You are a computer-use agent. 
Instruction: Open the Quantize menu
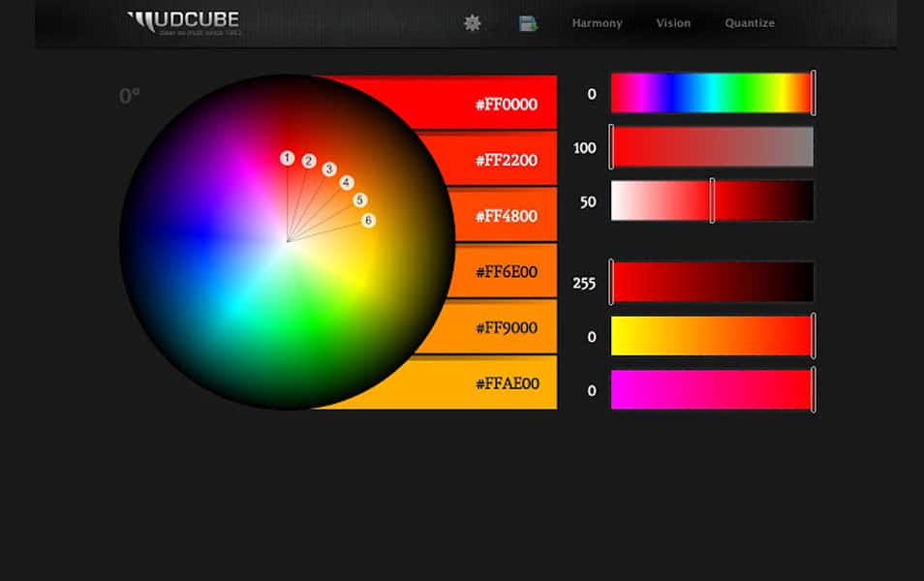click(x=749, y=22)
